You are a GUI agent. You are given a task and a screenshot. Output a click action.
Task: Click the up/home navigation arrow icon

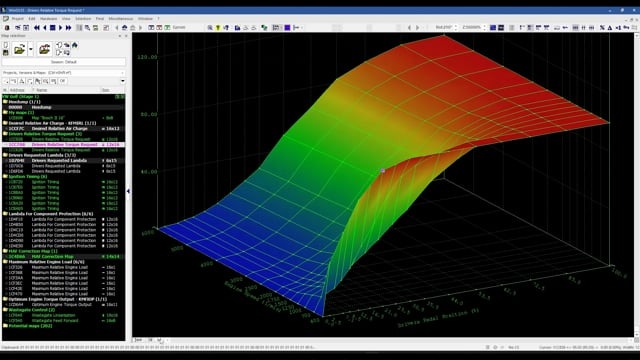click(x=124, y=28)
